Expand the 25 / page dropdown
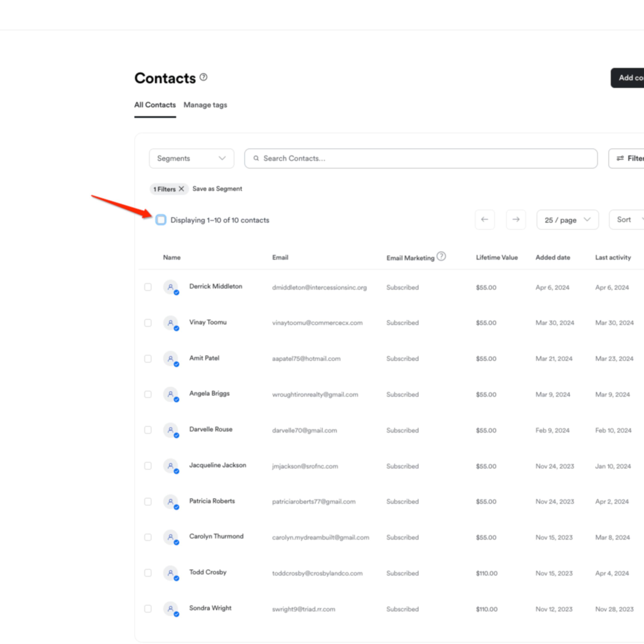Image resolution: width=644 pixels, height=644 pixels. [x=567, y=220]
